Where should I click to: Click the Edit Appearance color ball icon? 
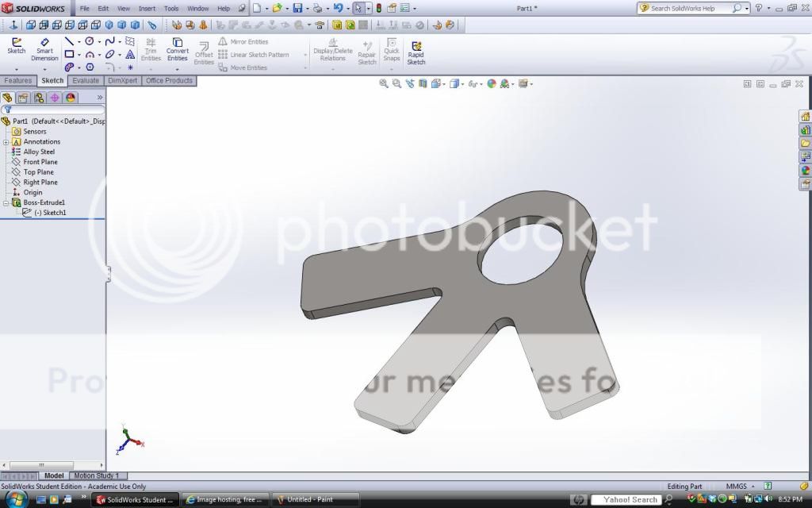click(492, 83)
